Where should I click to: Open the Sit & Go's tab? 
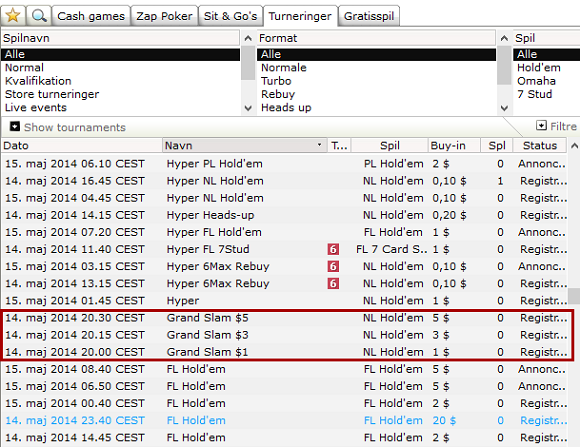tap(230, 16)
